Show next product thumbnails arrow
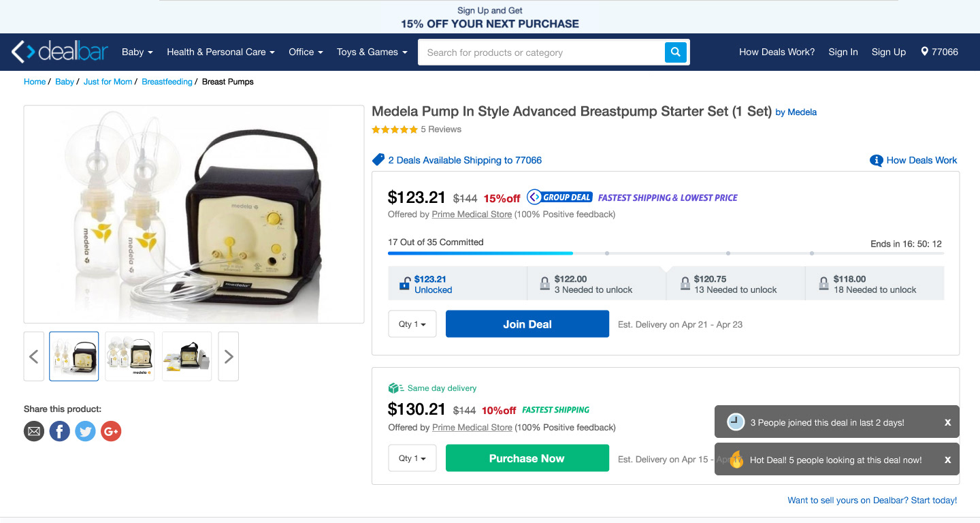The width and height of the screenshot is (980, 523). click(x=229, y=356)
